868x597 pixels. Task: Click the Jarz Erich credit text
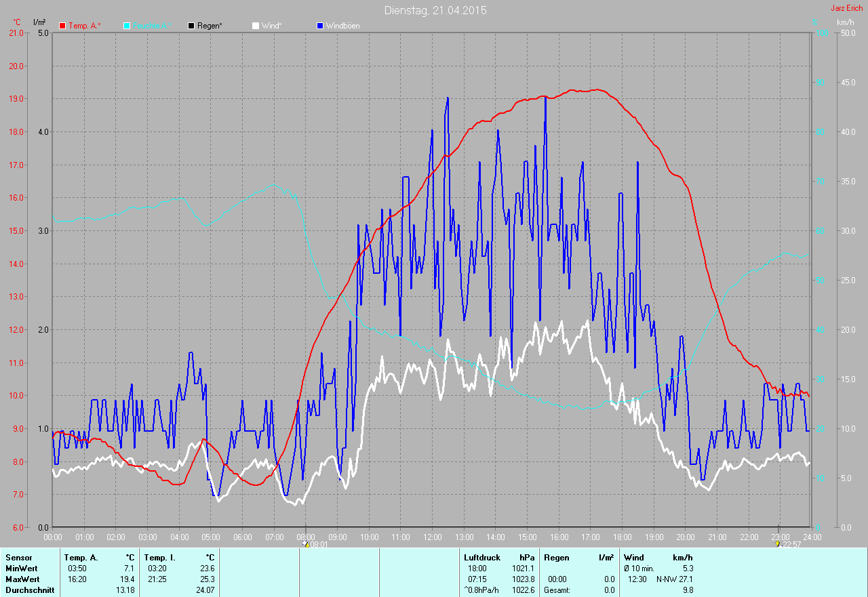pyautogui.click(x=847, y=8)
